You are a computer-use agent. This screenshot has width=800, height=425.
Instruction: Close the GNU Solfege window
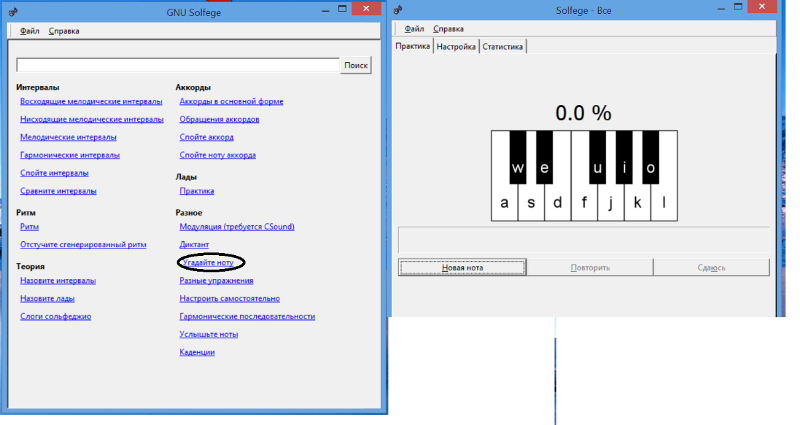click(366, 9)
